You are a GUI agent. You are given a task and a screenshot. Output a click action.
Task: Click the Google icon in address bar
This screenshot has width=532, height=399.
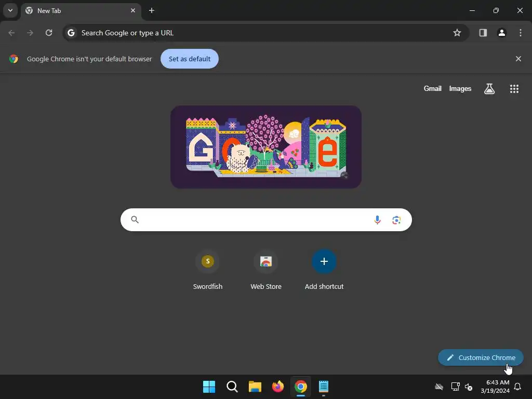[71, 33]
